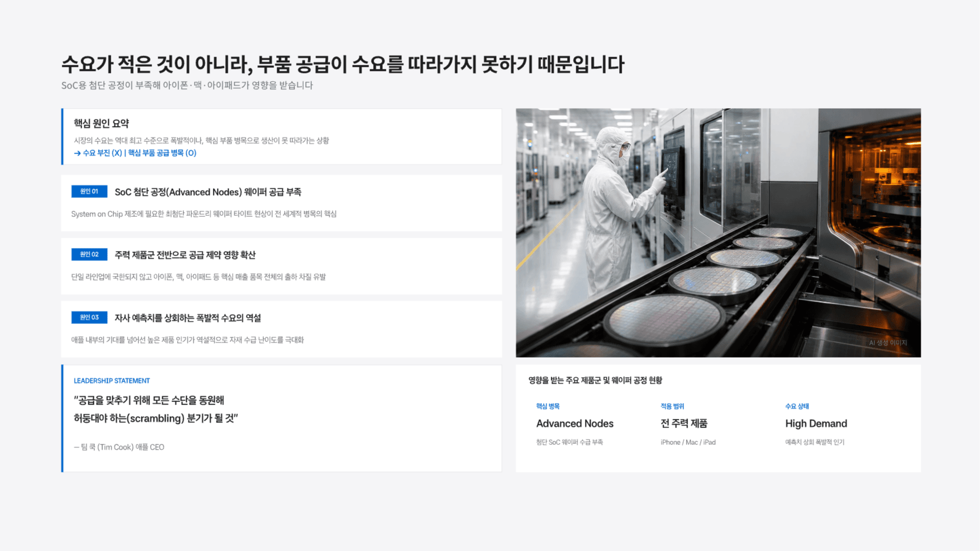This screenshot has height=551, width=980.
Task: Click heading '영향을 받는 주요 제품군 및 웨이퍼 공정 현황'
Action: pyautogui.click(x=595, y=380)
